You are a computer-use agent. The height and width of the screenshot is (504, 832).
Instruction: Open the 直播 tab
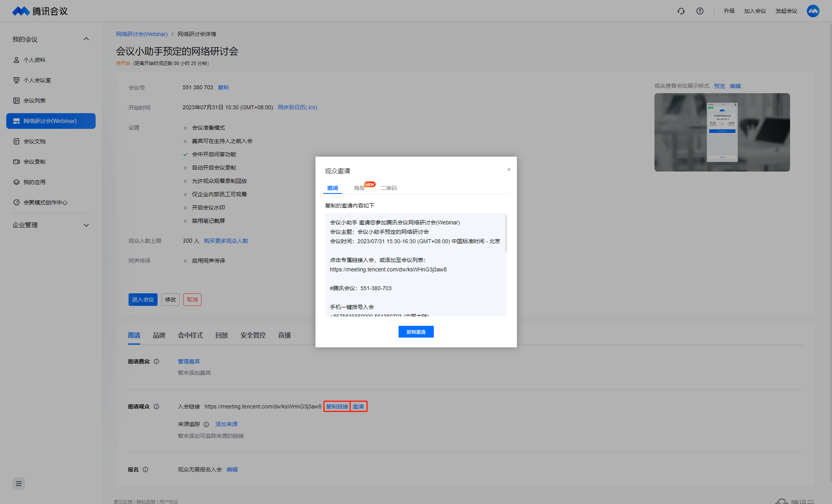click(x=285, y=335)
